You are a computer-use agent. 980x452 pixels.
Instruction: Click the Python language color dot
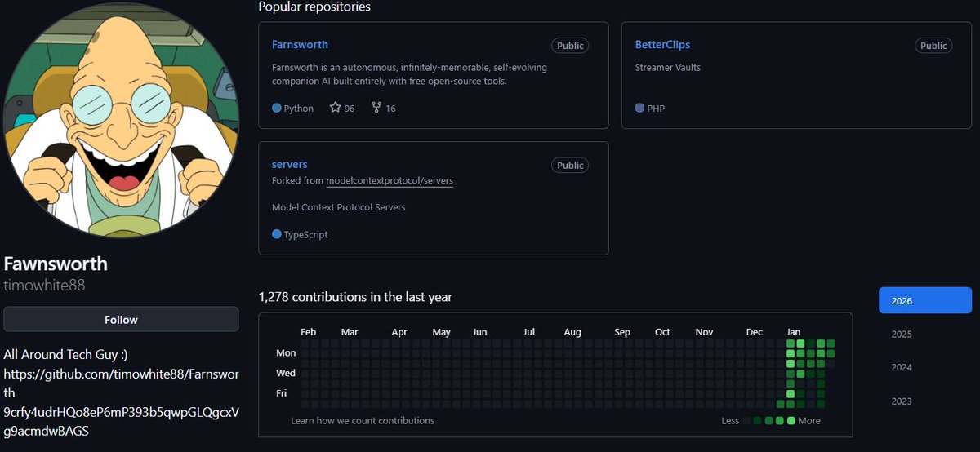(277, 108)
